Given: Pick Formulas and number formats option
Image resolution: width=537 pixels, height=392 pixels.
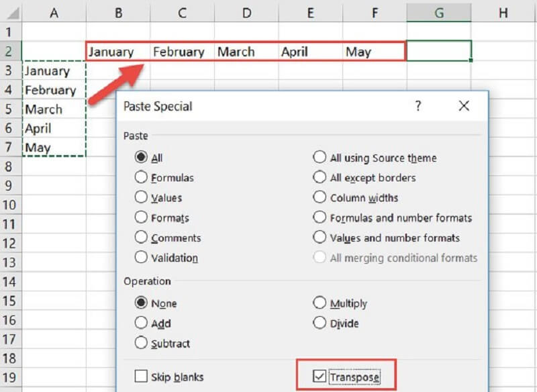Looking at the screenshot, I should (x=320, y=217).
